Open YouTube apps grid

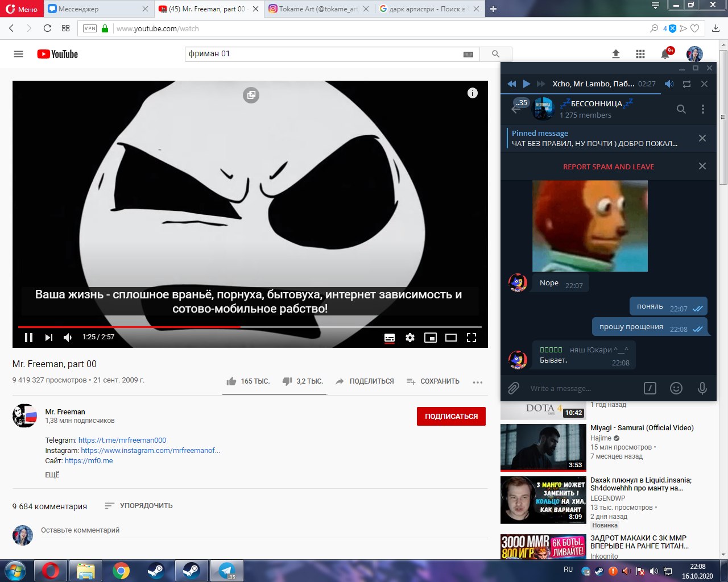pos(640,54)
